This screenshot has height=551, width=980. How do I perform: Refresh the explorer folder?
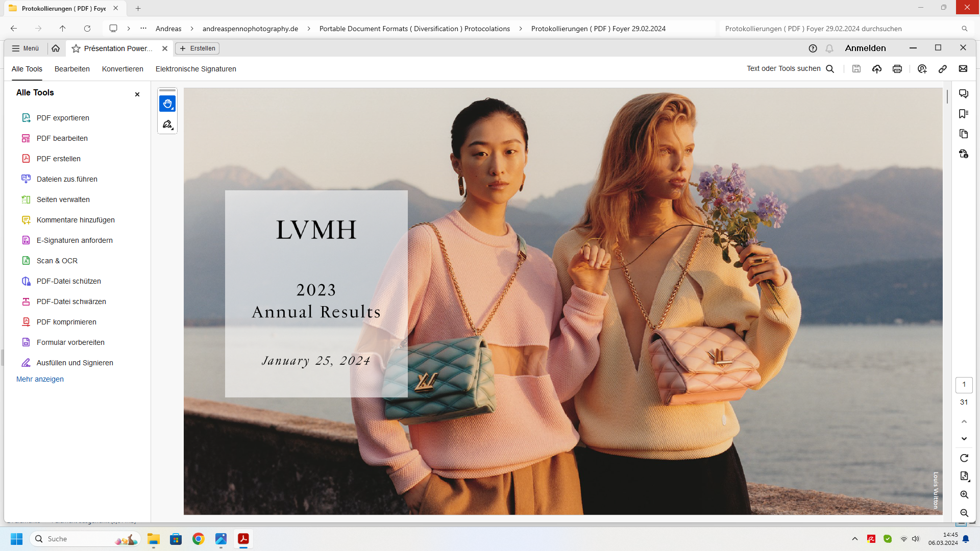[87, 29]
